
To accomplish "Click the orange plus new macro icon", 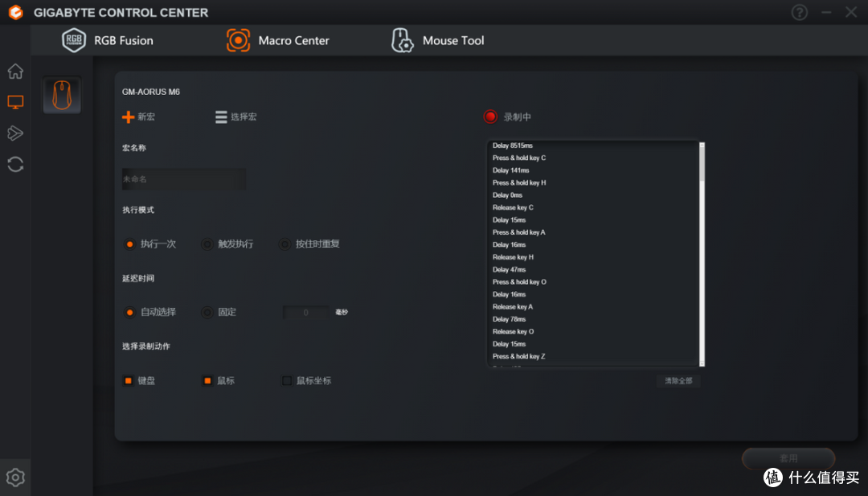I will coord(128,117).
